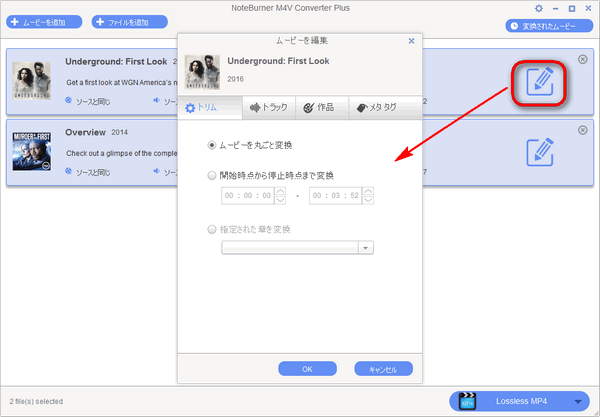Remove Underground: First Look from list
Image resolution: width=600 pixels, height=417 pixels.
[x=582, y=59]
